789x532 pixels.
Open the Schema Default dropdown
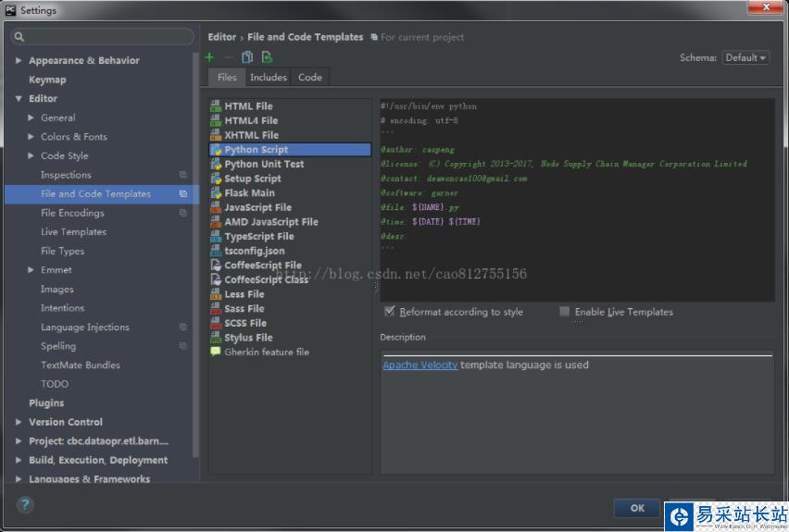coord(745,57)
